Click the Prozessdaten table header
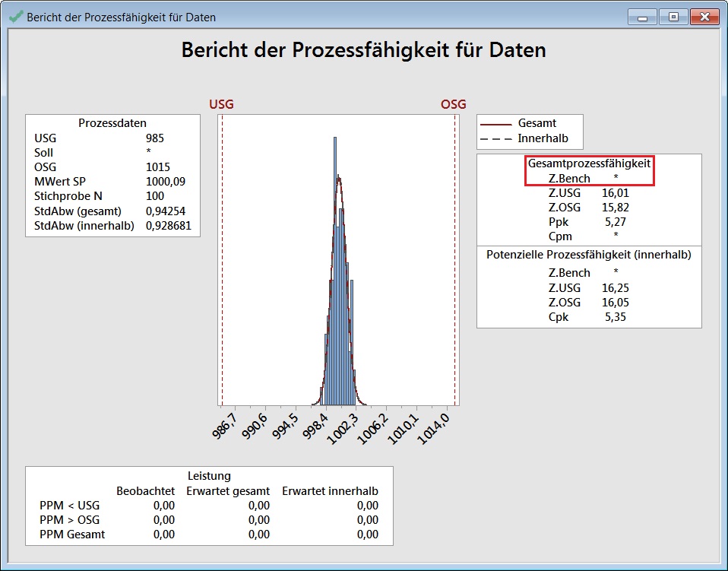Viewport: 728px width, 571px height. pos(112,123)
